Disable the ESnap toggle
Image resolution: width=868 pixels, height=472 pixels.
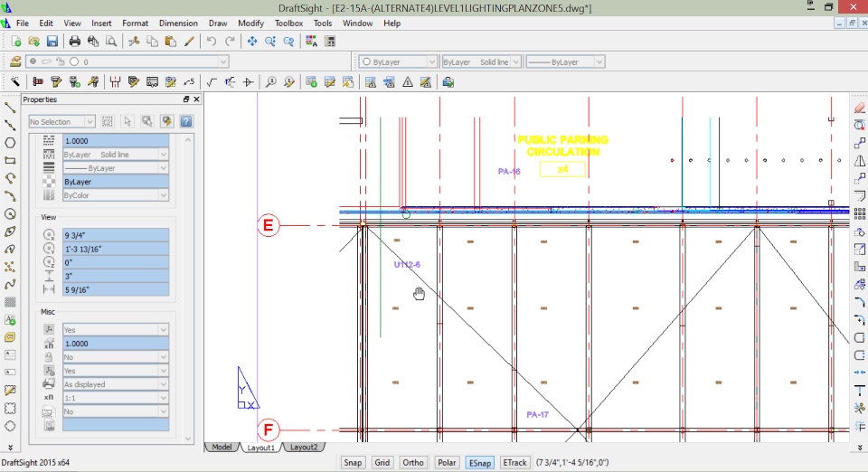[478, 462]
